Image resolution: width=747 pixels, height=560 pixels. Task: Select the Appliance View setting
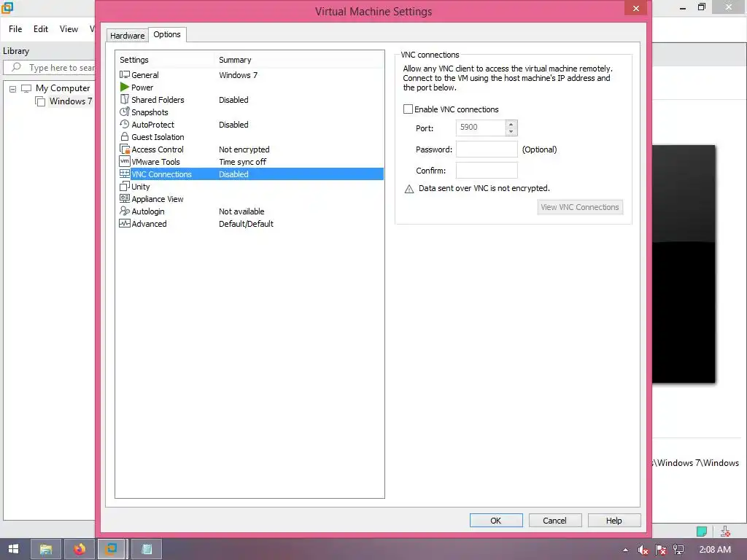pyautogui.click(x=251, y=198)
